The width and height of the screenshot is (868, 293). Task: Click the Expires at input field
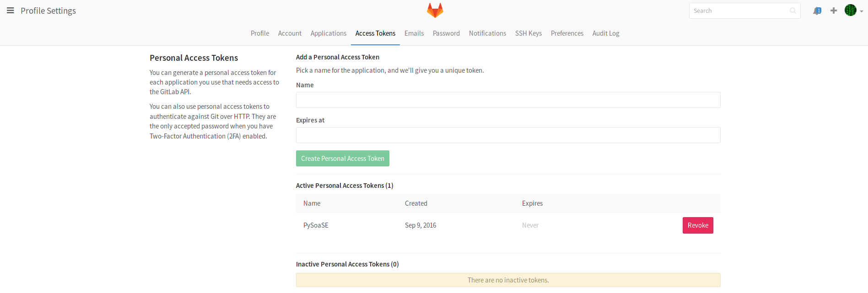508,135
